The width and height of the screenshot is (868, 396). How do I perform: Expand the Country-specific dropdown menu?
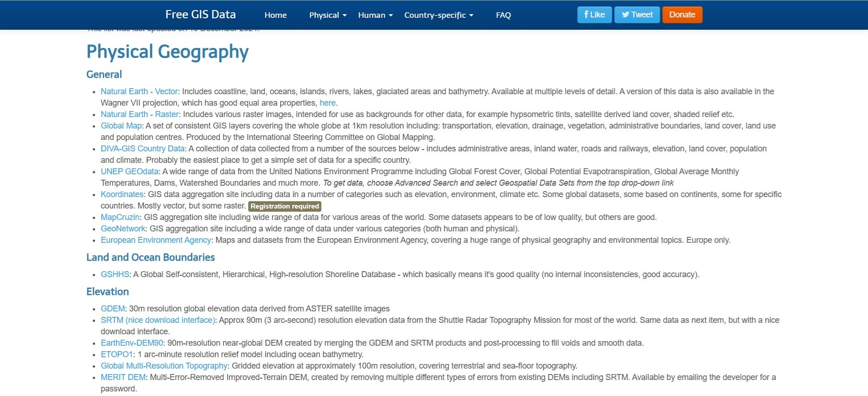(439, 15)
